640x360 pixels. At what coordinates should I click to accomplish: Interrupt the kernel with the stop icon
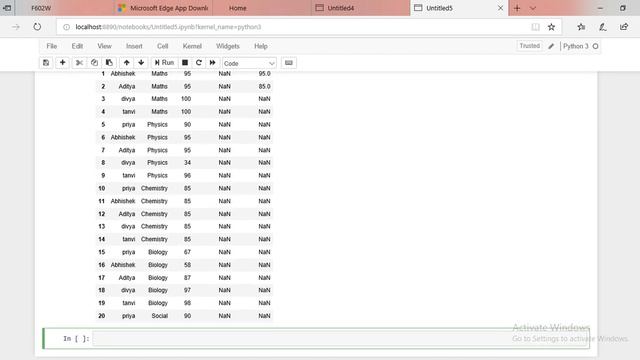(x=185, y=63)
